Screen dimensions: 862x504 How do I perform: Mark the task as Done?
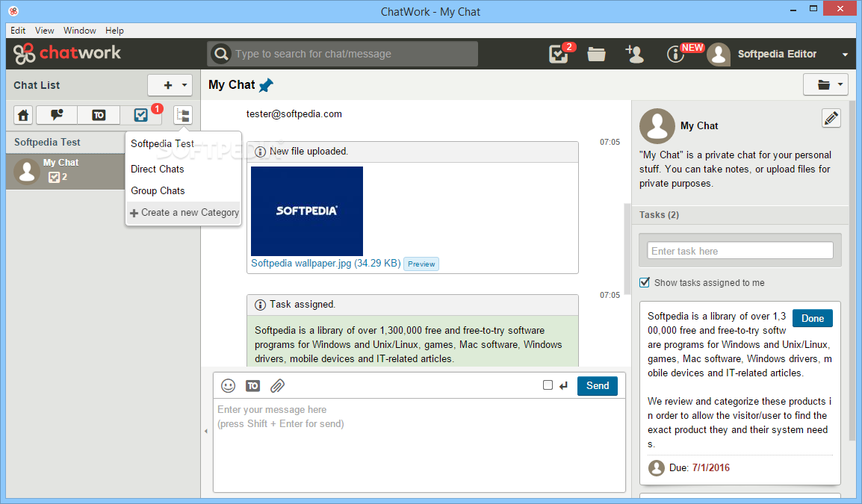[813, 318]
